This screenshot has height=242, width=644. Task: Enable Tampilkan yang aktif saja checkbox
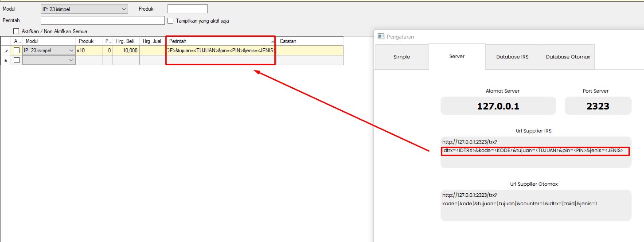tap(170, 20)
